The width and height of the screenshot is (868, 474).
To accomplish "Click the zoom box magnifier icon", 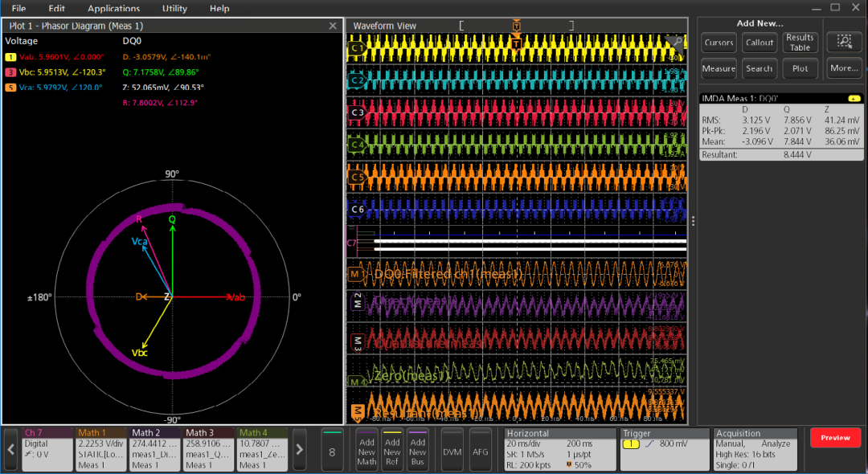I will tap(844, 43).
